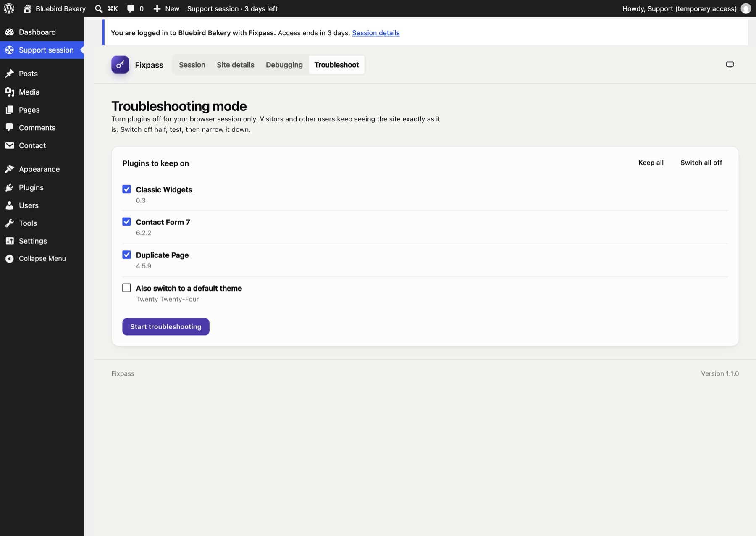Enable Also switch to a default theme

[126, 288]
